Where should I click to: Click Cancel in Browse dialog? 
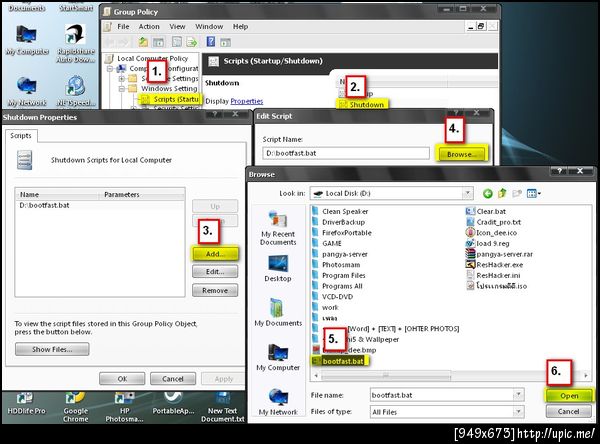[569, 411]
